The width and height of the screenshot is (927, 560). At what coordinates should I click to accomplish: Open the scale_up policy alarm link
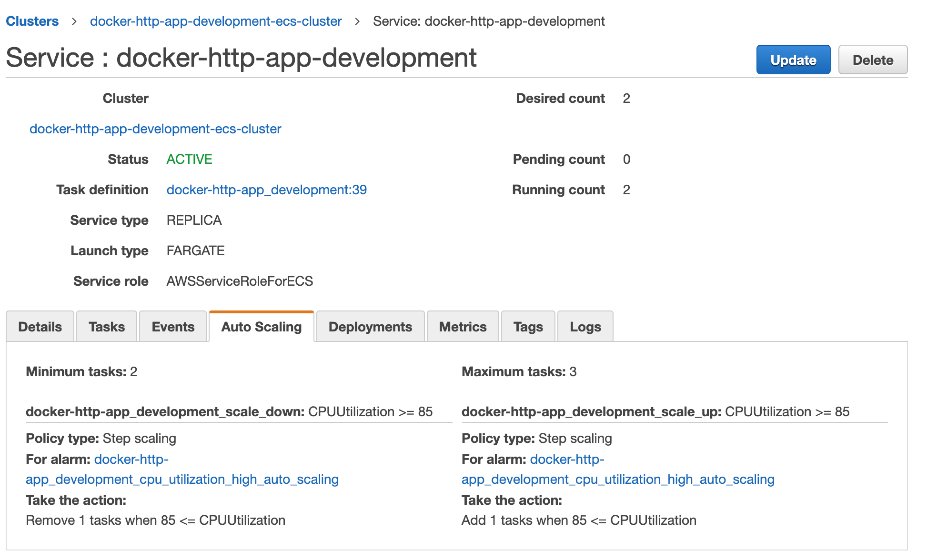(618, 480)
